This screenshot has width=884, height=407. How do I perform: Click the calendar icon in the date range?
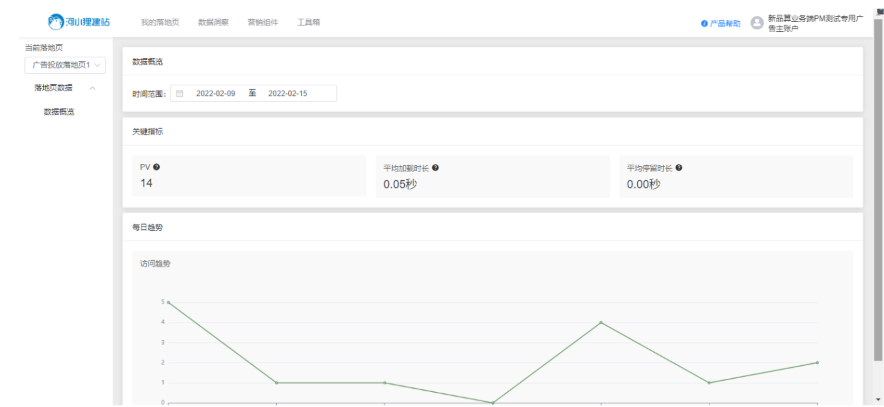[x=179, y=93]
